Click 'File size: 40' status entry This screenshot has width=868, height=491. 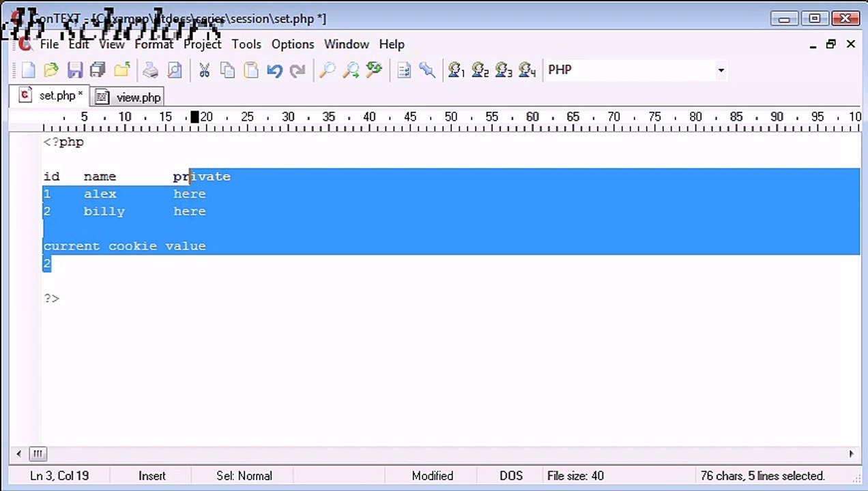[x=576, y=476]
